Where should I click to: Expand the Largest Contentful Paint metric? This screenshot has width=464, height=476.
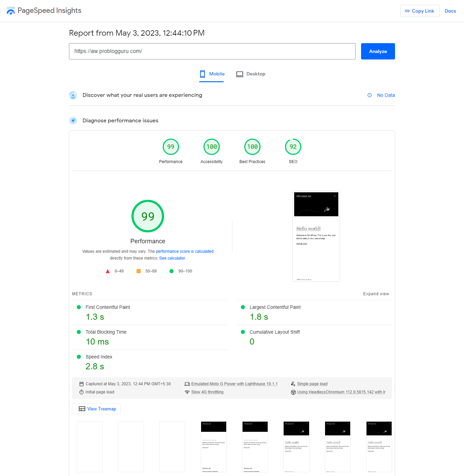(275, 307)
